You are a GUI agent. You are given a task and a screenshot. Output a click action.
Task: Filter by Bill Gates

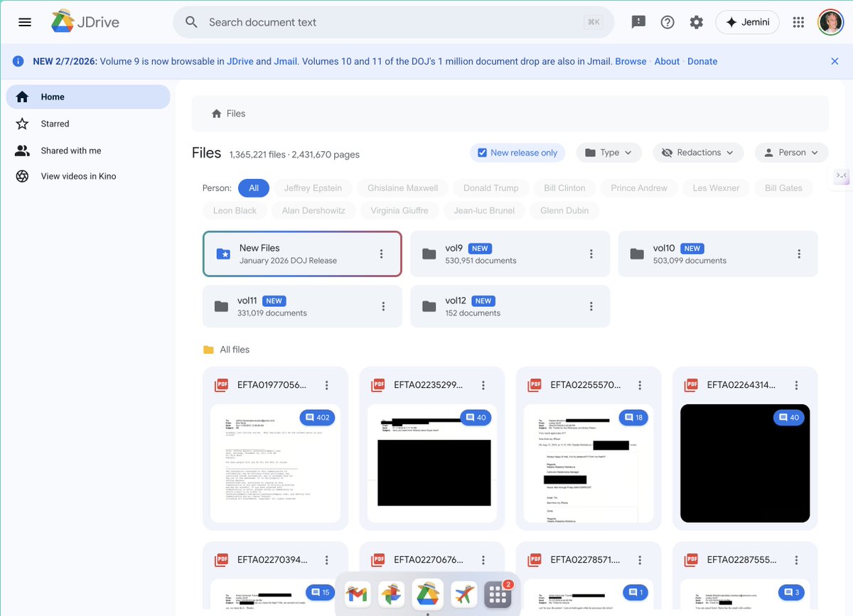[x=783, y=188]
